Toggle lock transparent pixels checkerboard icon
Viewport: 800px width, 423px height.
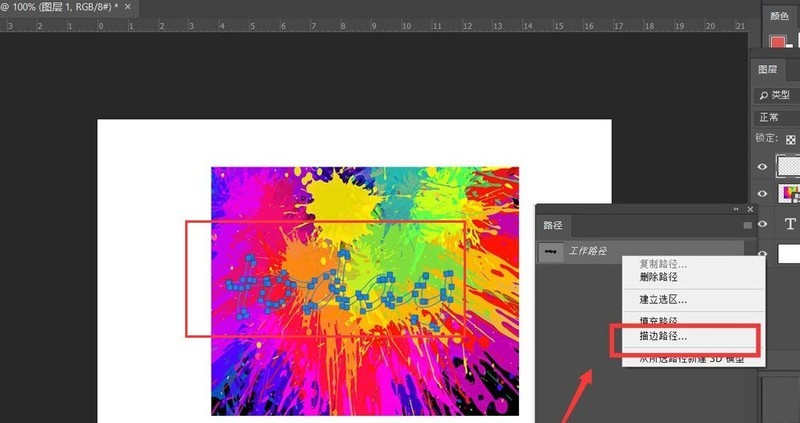click(790, 139)
